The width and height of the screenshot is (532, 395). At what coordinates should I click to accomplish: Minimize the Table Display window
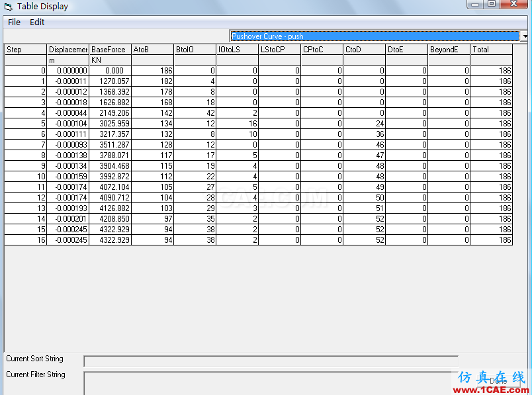[x=475, y=4]
